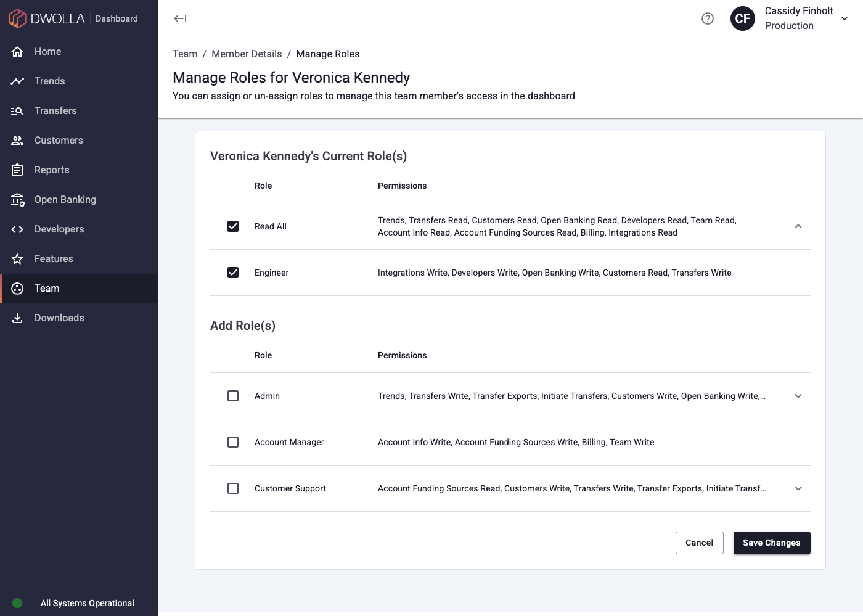Viewport: 863px width, 616px height.
Task: Click the Dwolla logo icon
Action: tap(17, 18)
